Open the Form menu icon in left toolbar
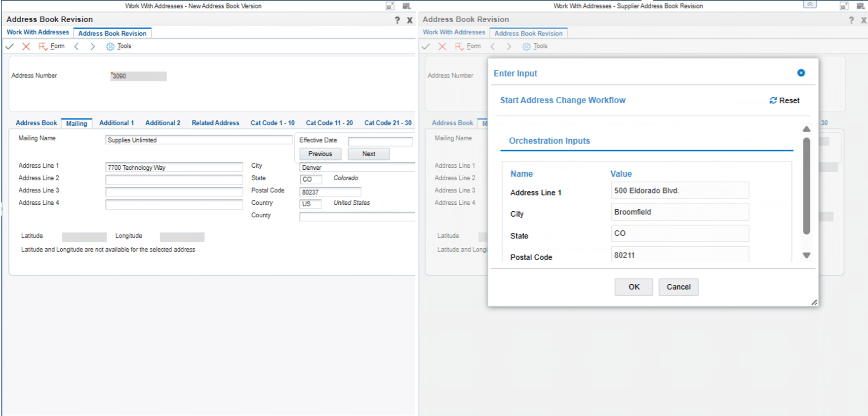The width and height of the screenshot is (868, 416). (43, 46)
